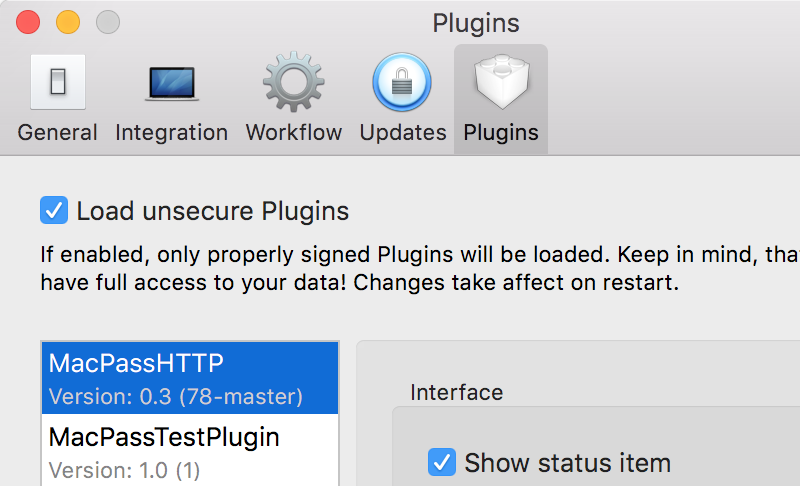Open Workflow settings via the gear icon
The image size is (800, 486).
pos(293,82)
